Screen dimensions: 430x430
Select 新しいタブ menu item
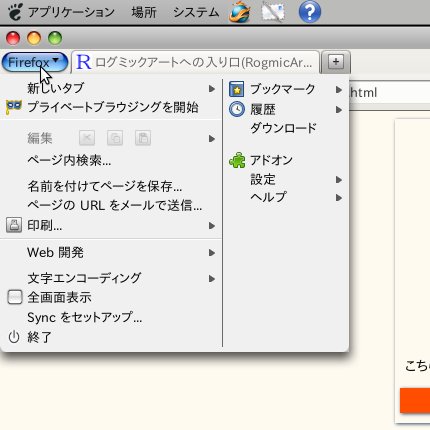111,88
